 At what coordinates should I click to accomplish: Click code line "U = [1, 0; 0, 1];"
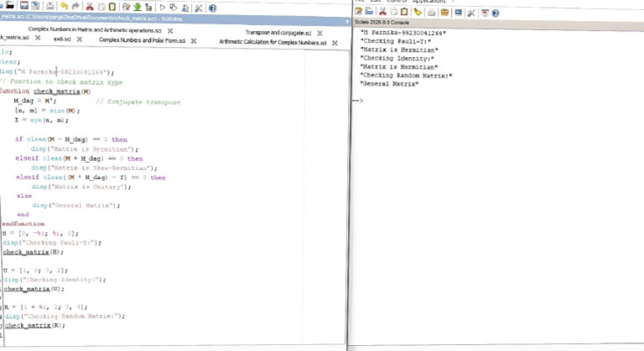(x=36, y=271)
